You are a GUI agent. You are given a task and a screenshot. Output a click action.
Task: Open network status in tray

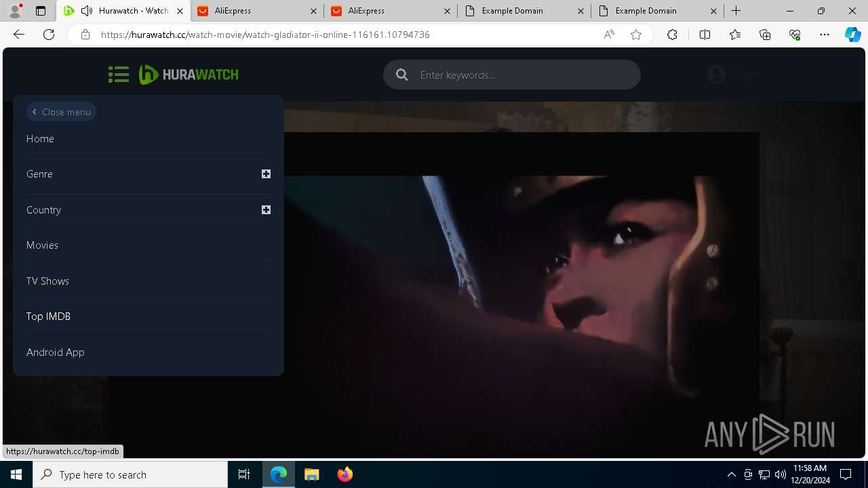[x=764, y=474]
